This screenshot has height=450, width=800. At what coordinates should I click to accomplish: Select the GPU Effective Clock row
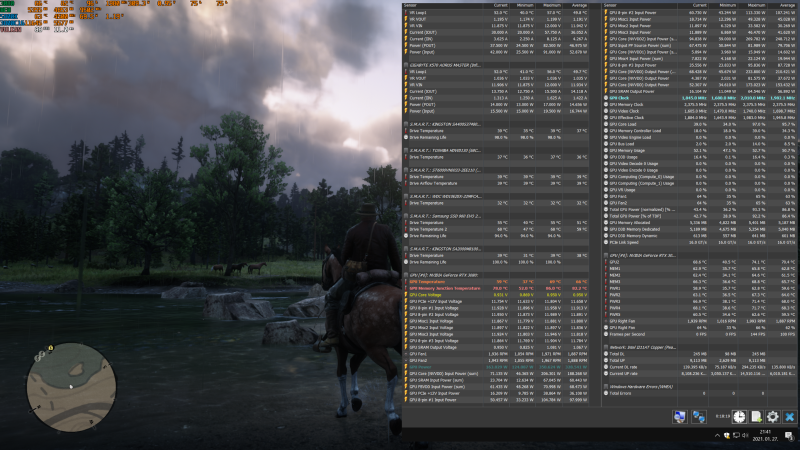699,118
